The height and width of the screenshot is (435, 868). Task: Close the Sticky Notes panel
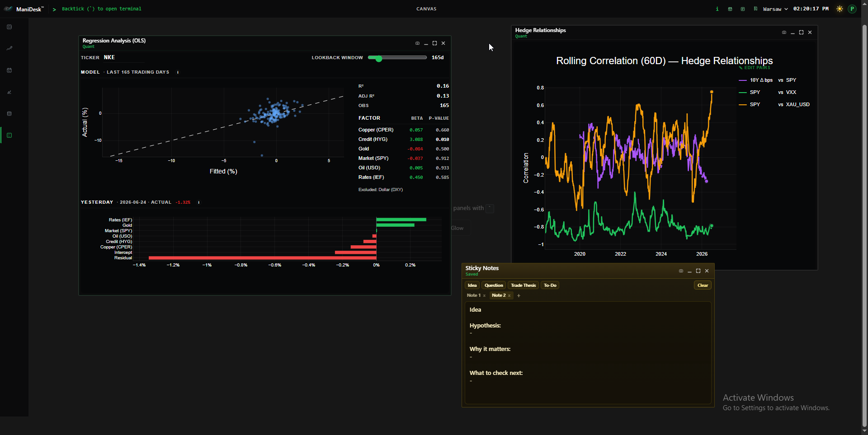707,271
